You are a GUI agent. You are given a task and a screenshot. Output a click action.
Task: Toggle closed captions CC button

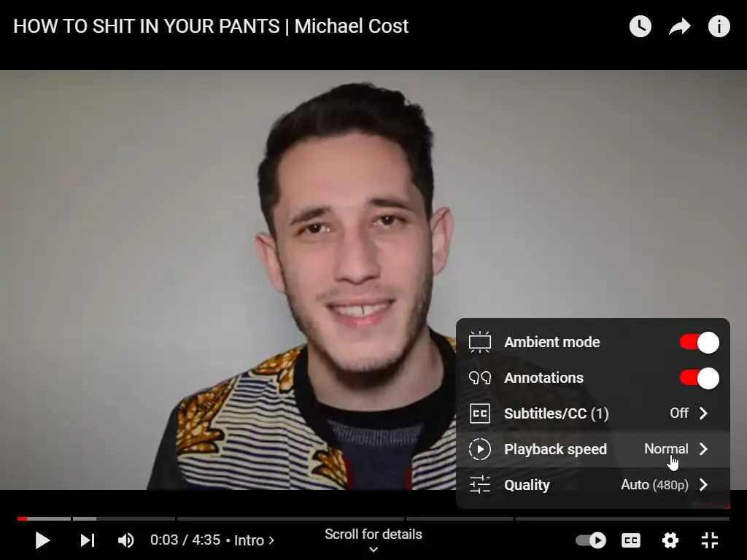(x=631, y=540)
